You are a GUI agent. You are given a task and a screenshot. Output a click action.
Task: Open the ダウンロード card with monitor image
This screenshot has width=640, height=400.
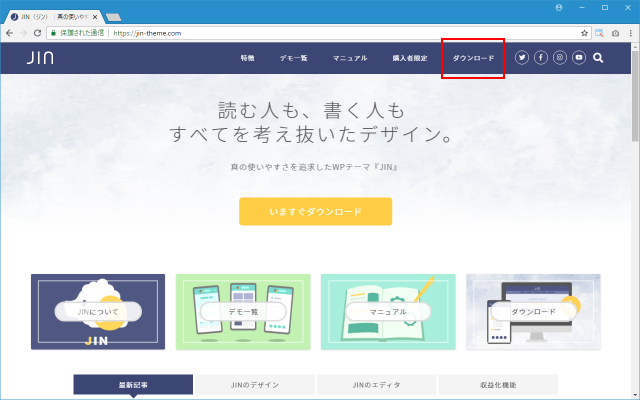click(533, 312)
